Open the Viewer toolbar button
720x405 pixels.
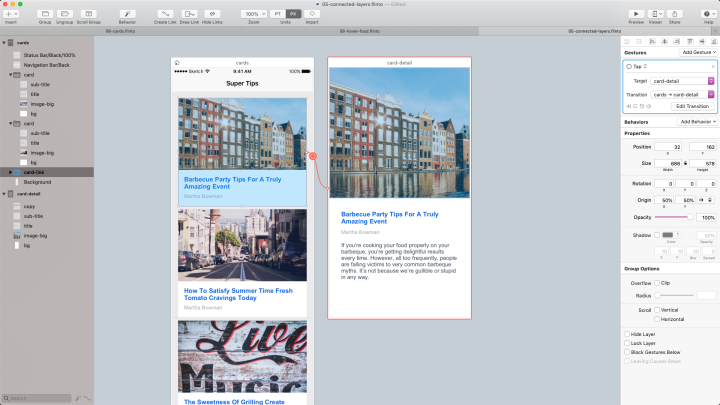(x=655, y=14)
